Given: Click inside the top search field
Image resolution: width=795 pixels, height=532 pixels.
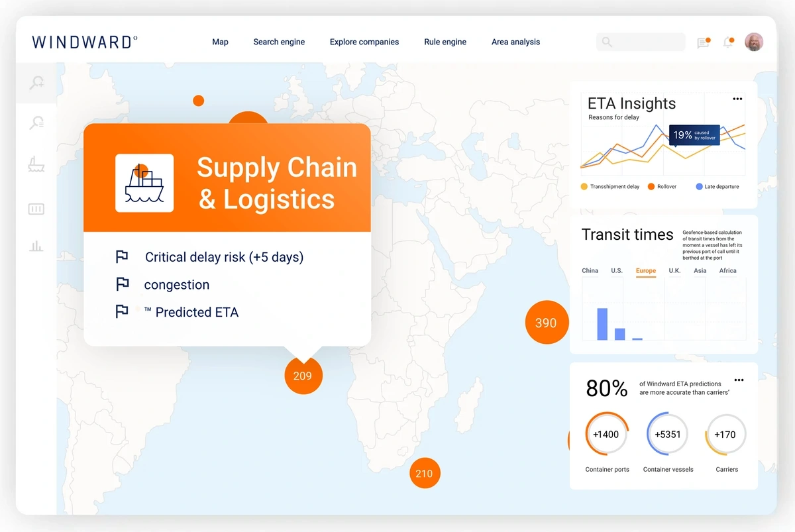Looking at the screenshot, I should [x=641, y=42].
